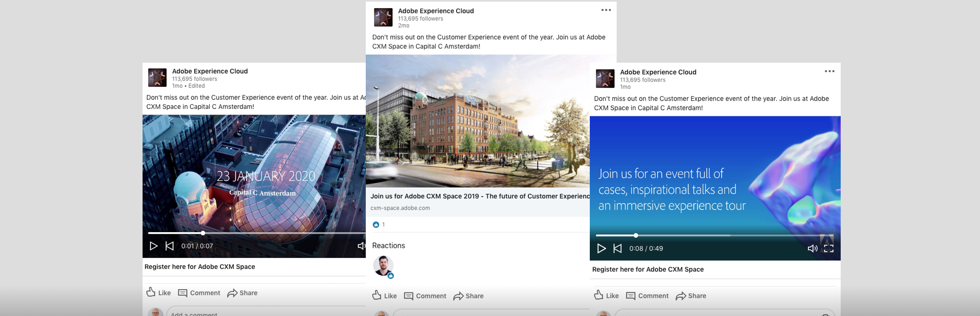
Task: Play the 0:49 event video
Action: (x=601, y=248)
